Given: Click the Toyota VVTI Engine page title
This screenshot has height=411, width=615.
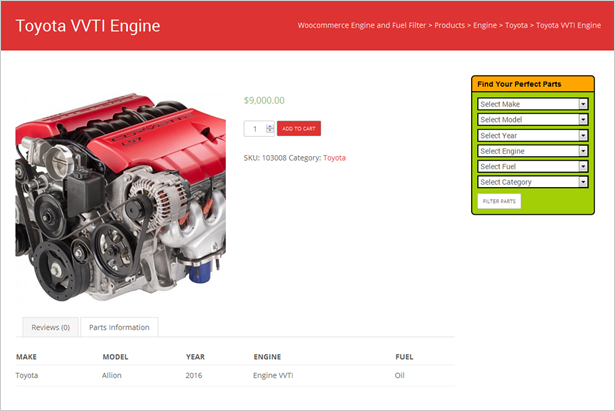Looking at the screenshot, I should click(x=88, y=26).
